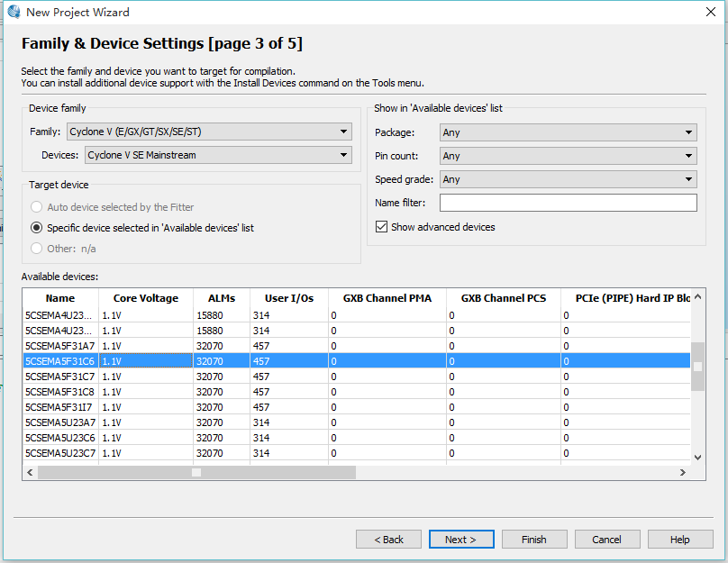The image size is (728, 563).
Task: Sort by the Core Voltage column header
Action: 146,298
